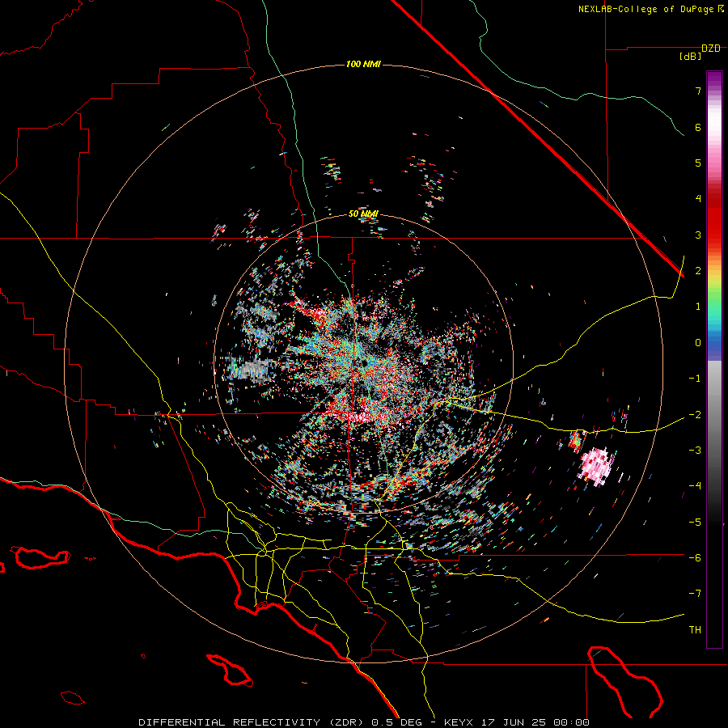The height and width of the screenshot is (728, 728).
Task: Click the large pink high-ZDR echo cluster
Action: (x=596, y=467)
